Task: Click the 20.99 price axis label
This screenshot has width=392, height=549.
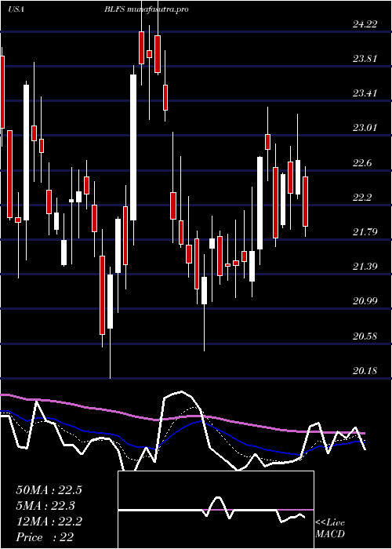Action: 365,300
